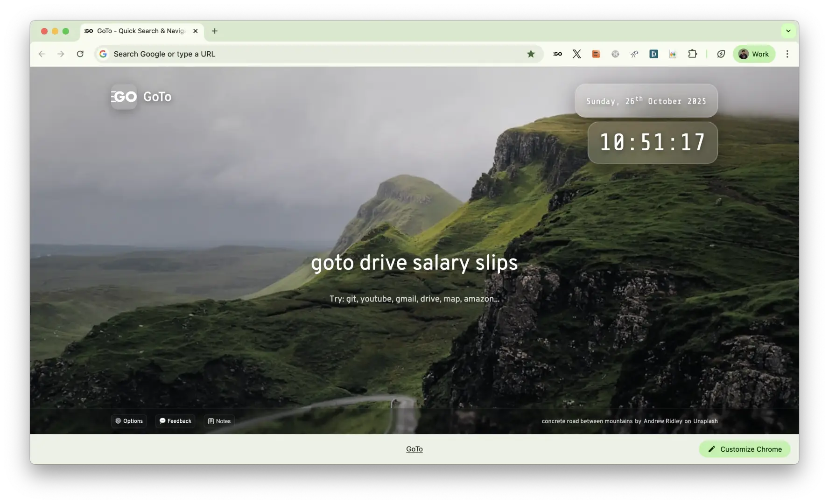This screenshot has width=829, height=504.
Task: Click the energy saver leaf icon
Action: point(721,54)
